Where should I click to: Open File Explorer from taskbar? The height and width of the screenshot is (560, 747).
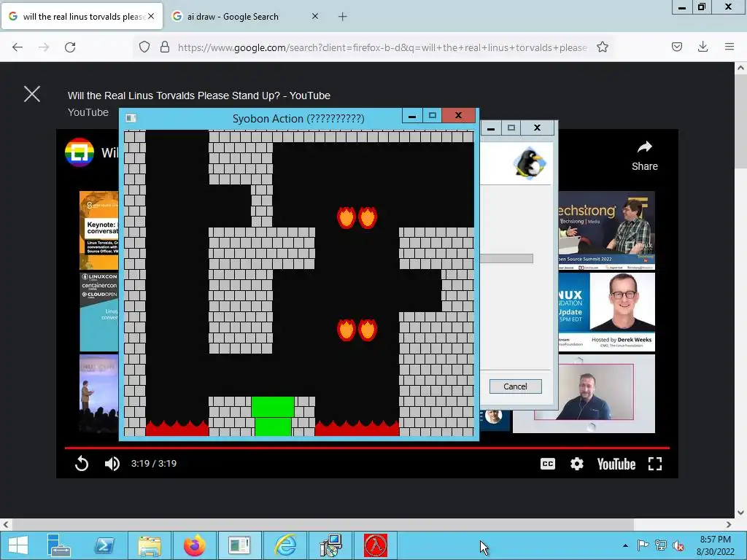(x=149, y=545)
